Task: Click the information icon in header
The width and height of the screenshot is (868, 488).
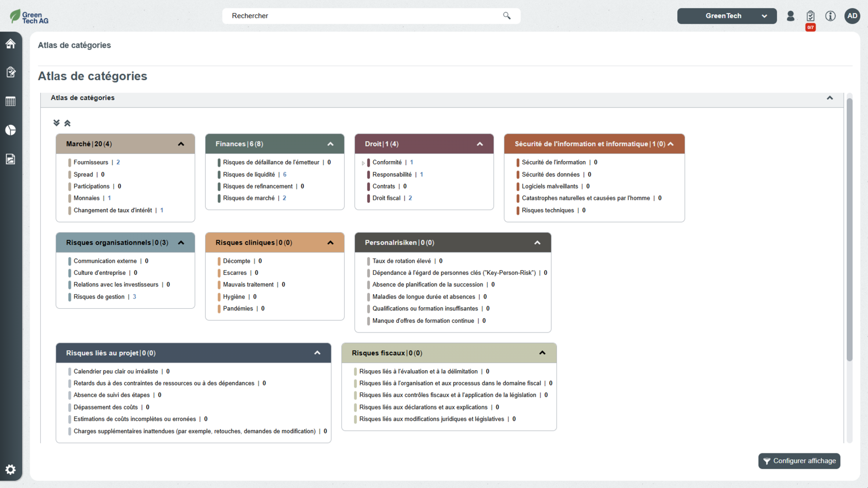Action: click(x=830, y=16)
